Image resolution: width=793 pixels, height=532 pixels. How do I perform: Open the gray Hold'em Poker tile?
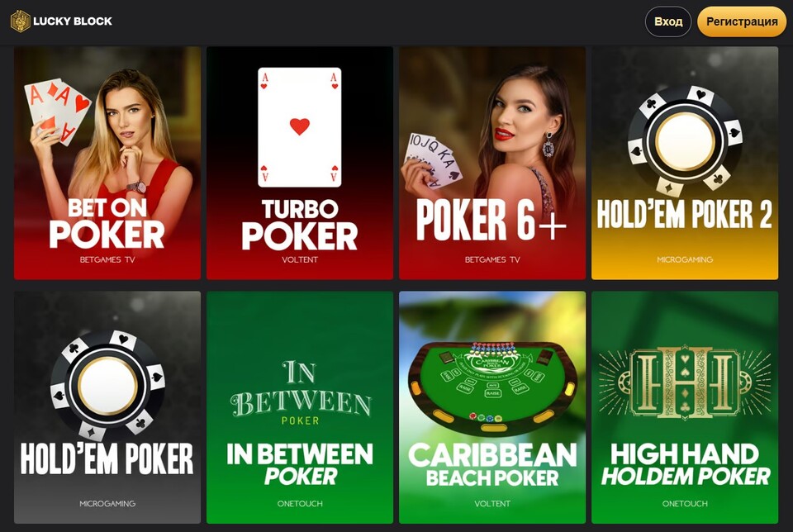coord(107,407)
